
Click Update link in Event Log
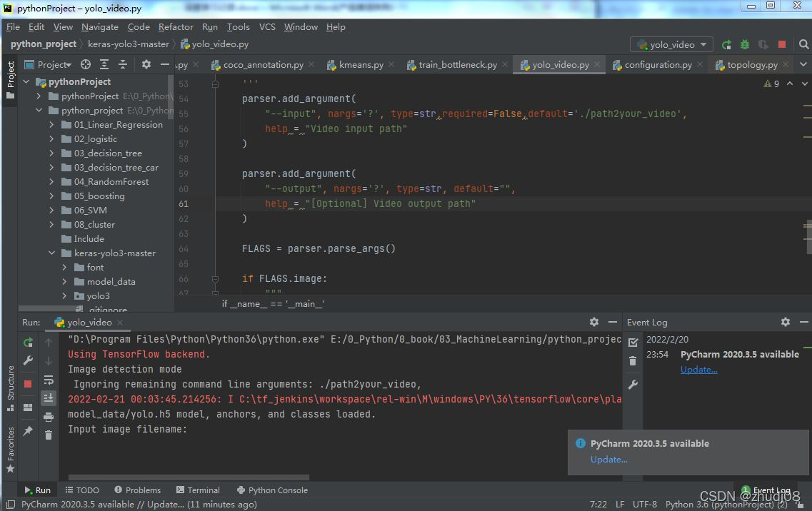click(698, 370)
